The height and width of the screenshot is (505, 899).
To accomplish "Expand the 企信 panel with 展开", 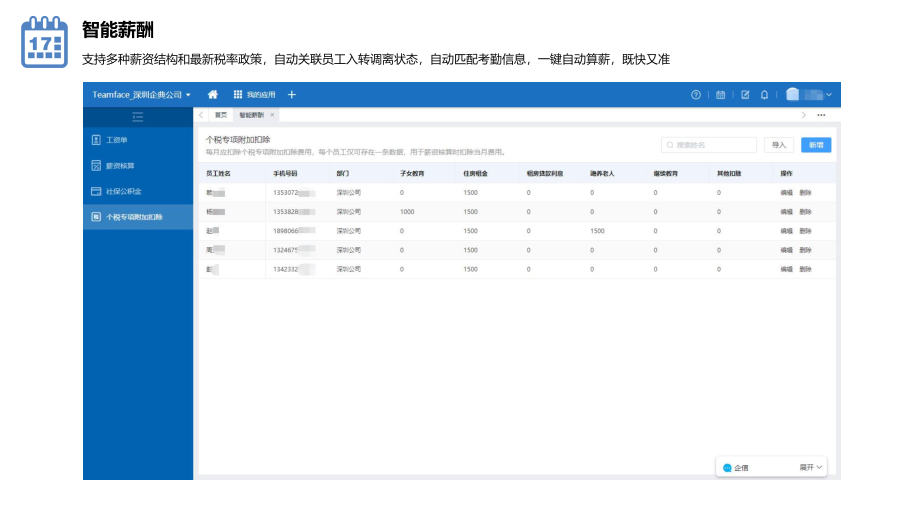I will point(811,468).
